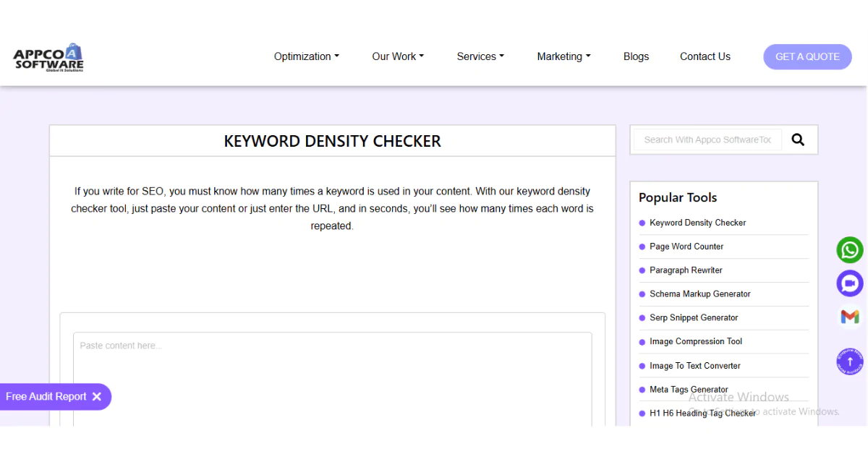Expand the Services dropdown

[x=480, y=56]
